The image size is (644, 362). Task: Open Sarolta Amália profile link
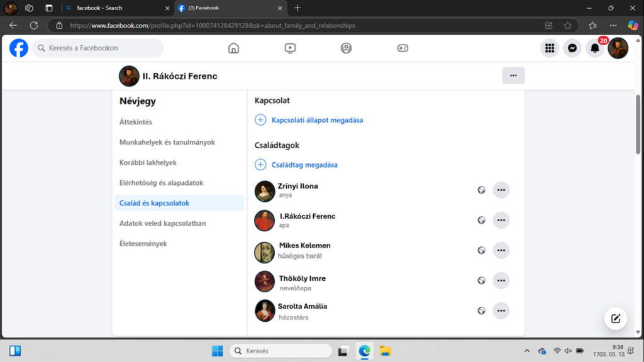[303, 306]
